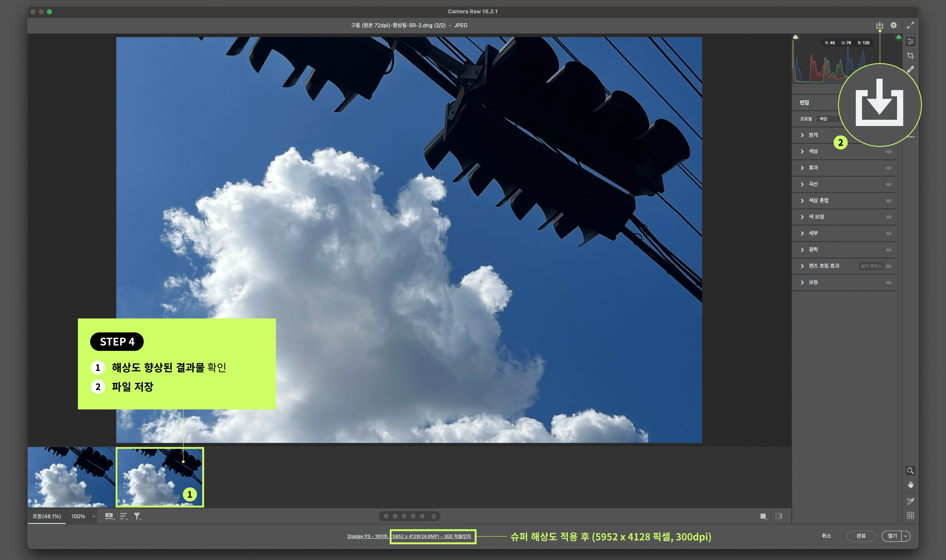
Task: Select the Crop tool in right toolbar
Action: click(910, 56)
